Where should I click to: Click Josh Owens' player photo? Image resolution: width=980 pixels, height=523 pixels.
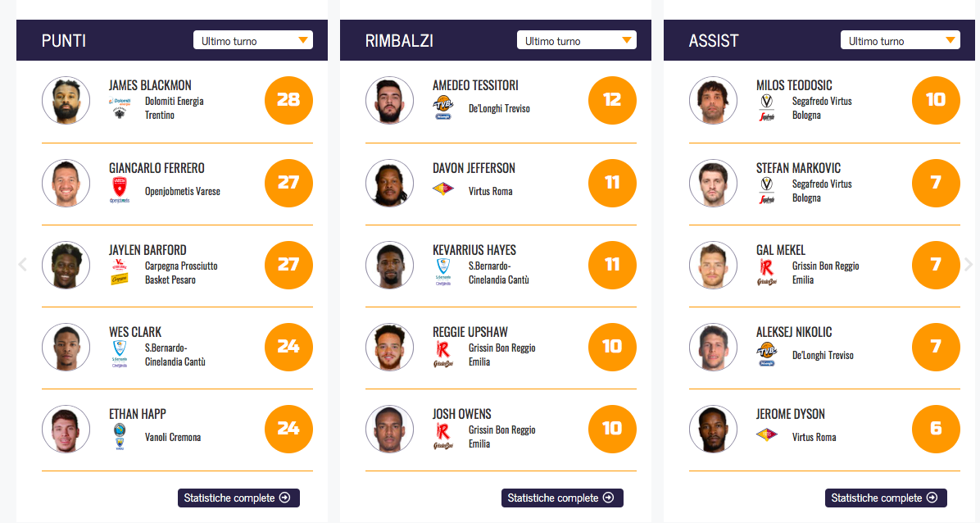click(390, 429)
